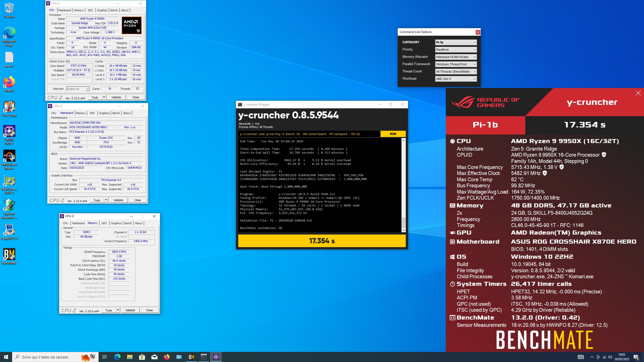Click the y-cruncher command line field
644x362 pixels.
(309, 134)
